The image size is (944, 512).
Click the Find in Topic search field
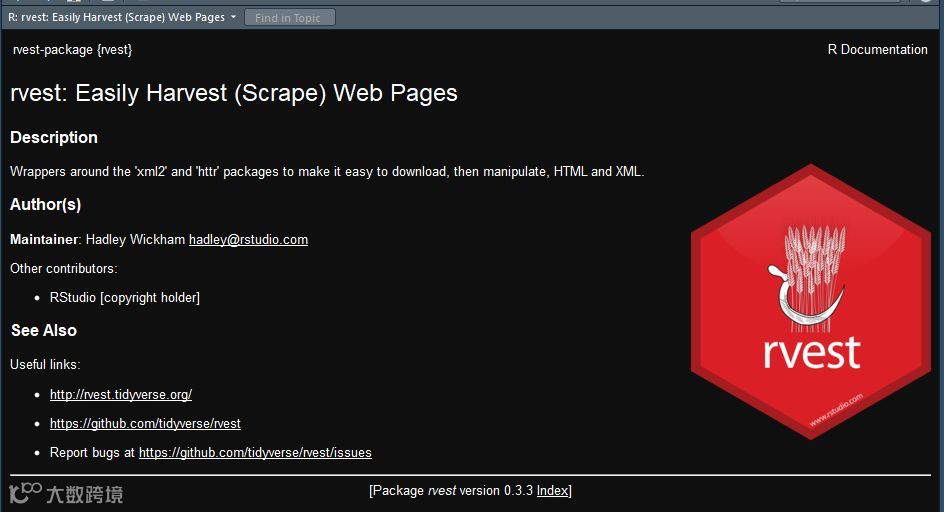pos(290,18)
